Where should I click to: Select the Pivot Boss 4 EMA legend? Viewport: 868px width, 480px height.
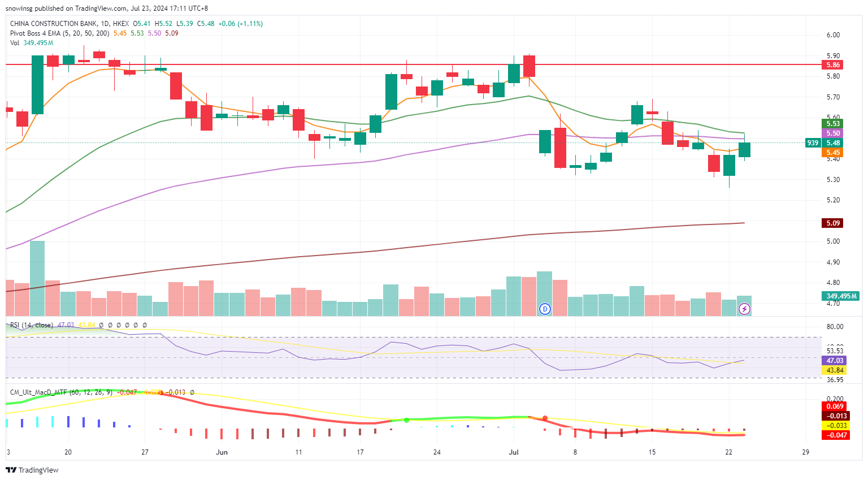60,33
